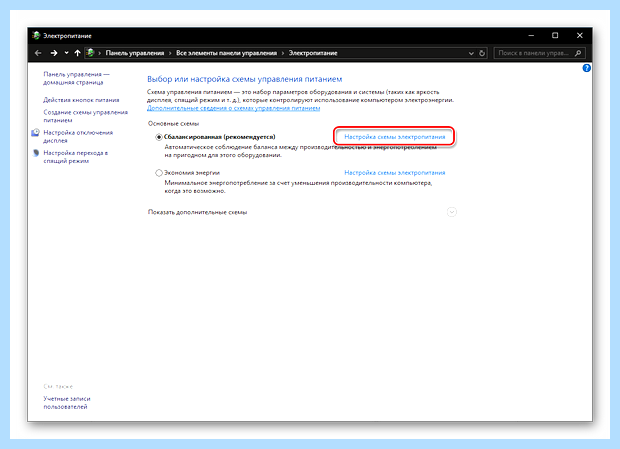This screenshot has width=620, height=449.
Task: Open breadcrumb 'Панель управления'
Action: 134,53
